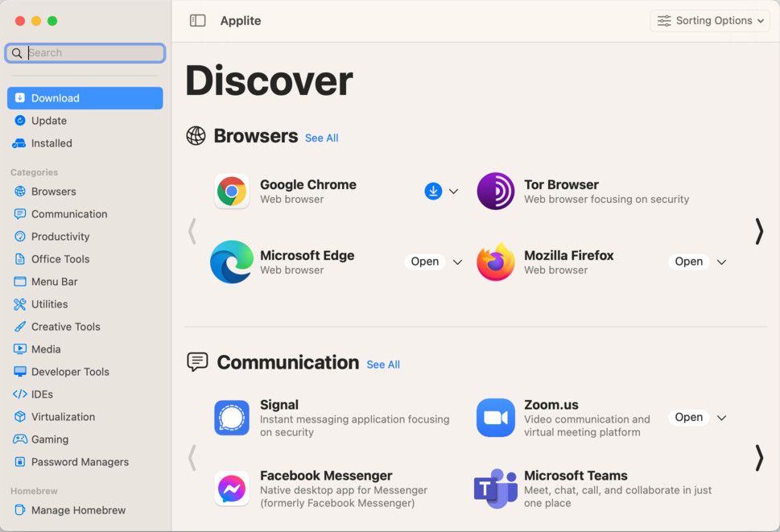
Task: Expand the Mozilla Firefox options chevron
Action: [722, 262]
